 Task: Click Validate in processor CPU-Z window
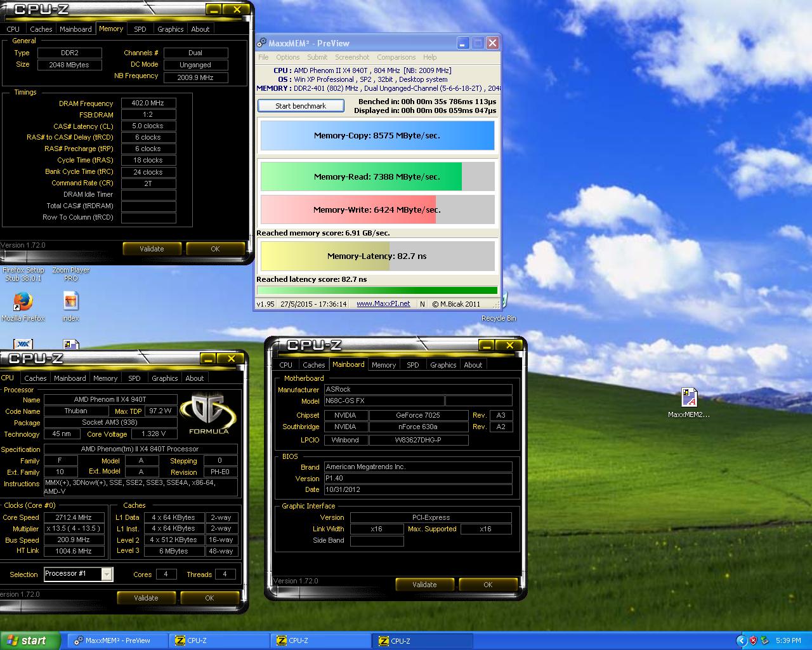(x=146, y=598)
